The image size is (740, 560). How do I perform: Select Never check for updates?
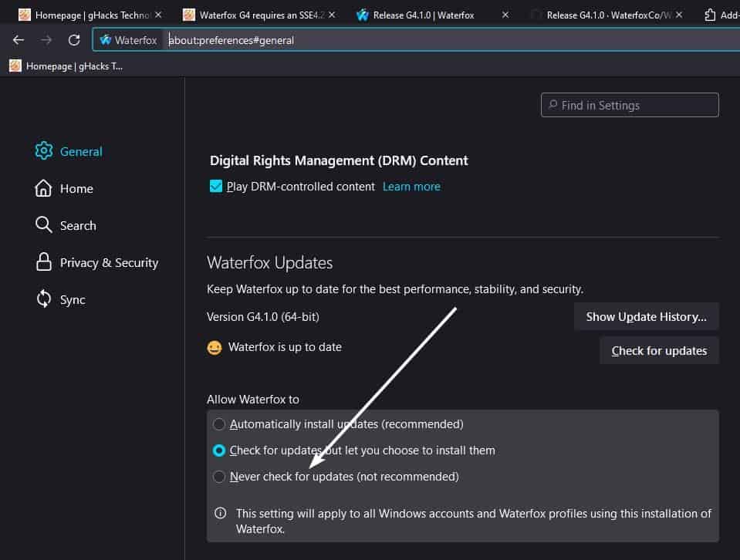click(218, 477)
